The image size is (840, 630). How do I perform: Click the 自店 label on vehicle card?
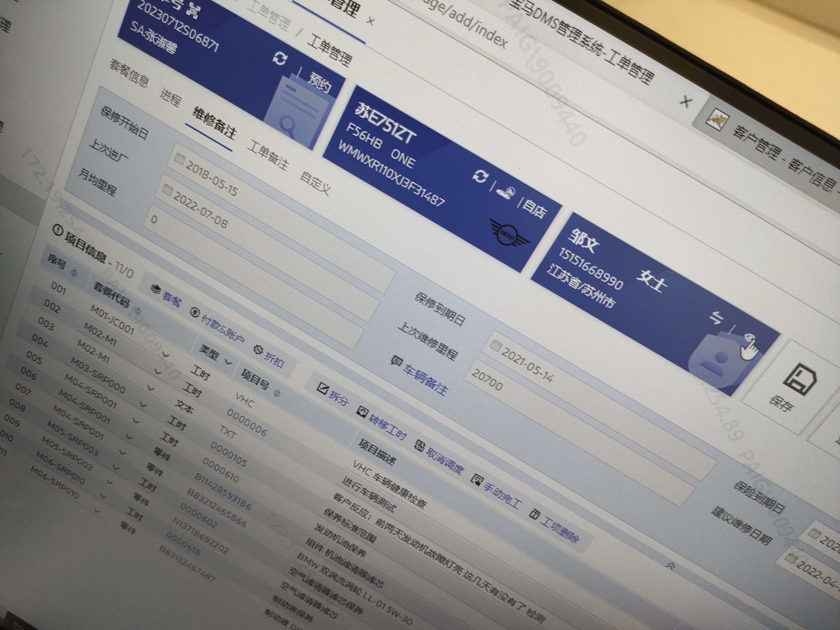[533, 209]
